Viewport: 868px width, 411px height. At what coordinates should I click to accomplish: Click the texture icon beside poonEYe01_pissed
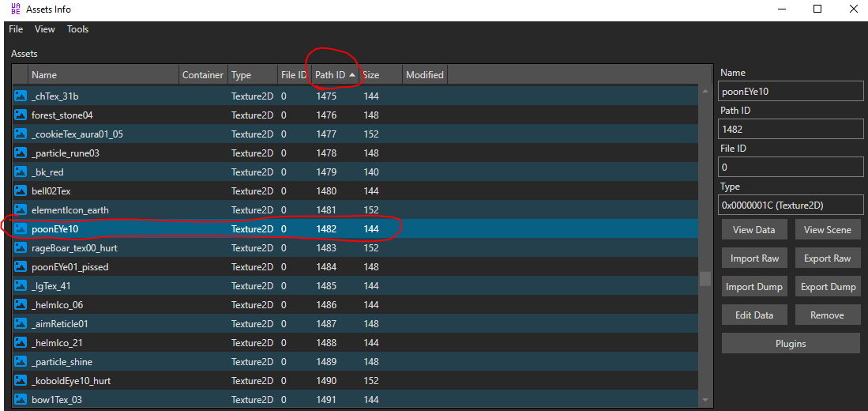21,267
